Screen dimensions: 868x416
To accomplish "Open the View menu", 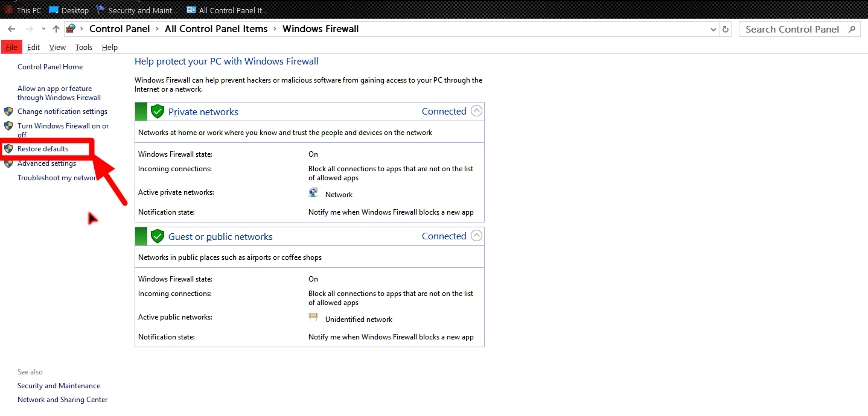I will pyautogui.click(x=58, y=47).
